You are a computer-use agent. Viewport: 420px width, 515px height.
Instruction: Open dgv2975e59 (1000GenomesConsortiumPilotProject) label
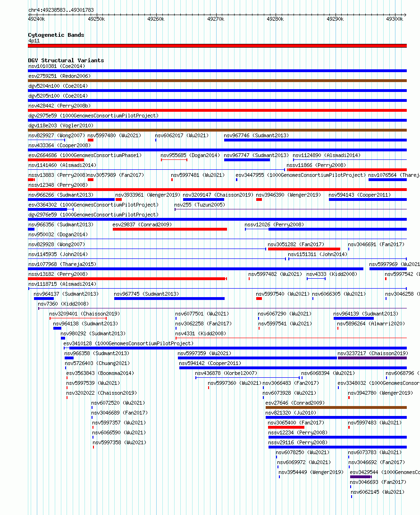pyautogui.click(x=93, y=115)
